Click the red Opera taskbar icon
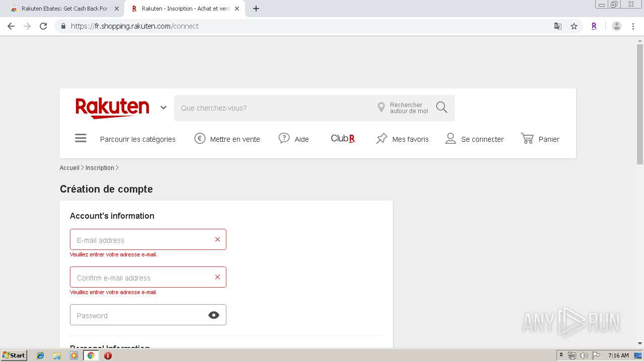This screenshot has width=644, height=362. [108, 355]
